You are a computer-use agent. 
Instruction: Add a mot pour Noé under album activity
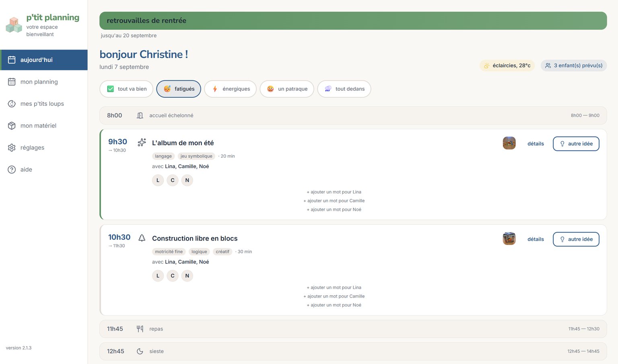coord(334,210)
